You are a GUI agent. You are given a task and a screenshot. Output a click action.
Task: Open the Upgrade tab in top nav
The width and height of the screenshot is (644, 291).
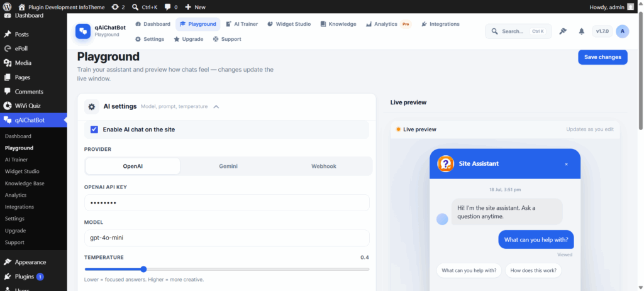[189, 39]
